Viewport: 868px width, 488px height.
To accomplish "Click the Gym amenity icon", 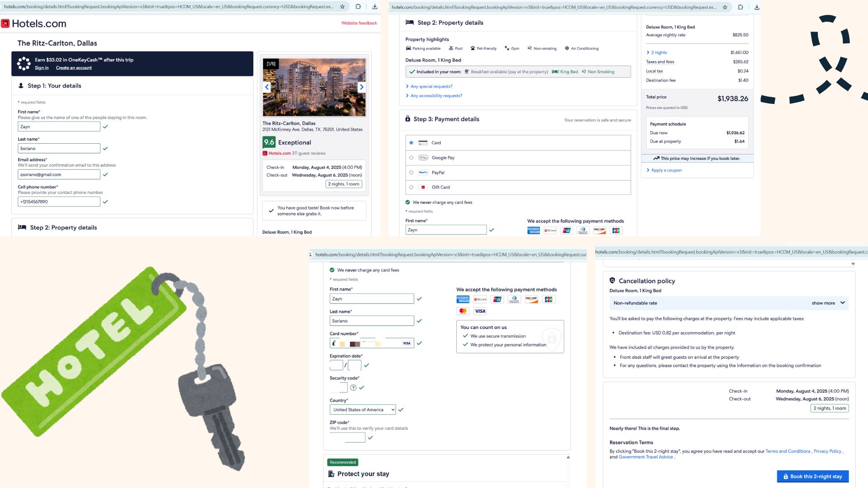I will [x=507, y=48].
